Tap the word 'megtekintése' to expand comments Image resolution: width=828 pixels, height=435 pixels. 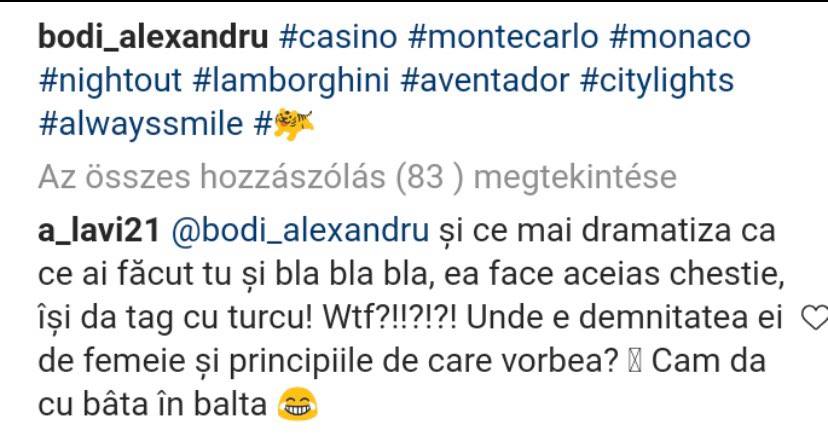coord(575,178)
